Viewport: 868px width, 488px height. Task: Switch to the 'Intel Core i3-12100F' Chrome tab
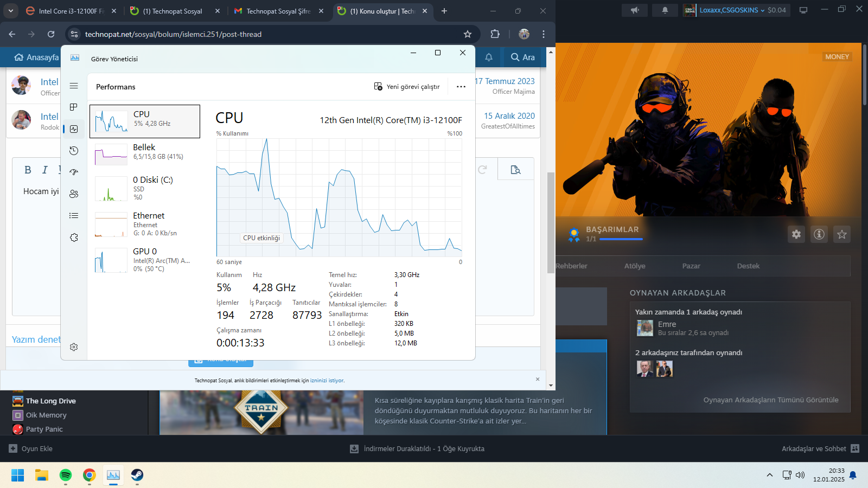point(72,11)
